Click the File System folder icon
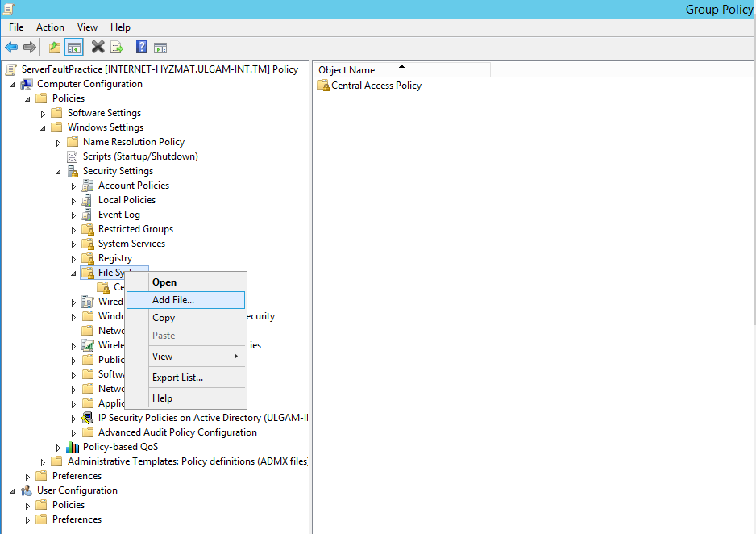Image resolution: width=756 pixels, height=534 pixels. coord(88,273)
